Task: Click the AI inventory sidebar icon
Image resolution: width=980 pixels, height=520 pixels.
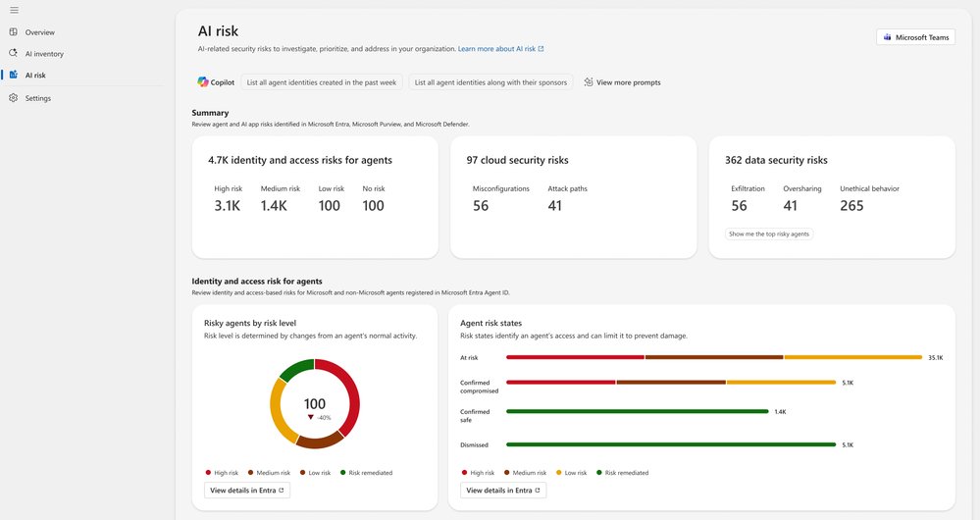Action: tap(13, 53)
